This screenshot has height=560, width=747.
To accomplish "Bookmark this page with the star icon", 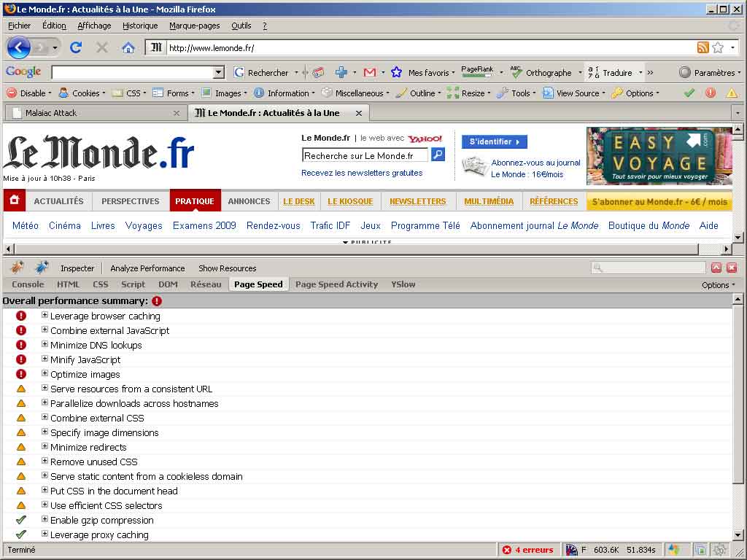I will click(718, 47).
